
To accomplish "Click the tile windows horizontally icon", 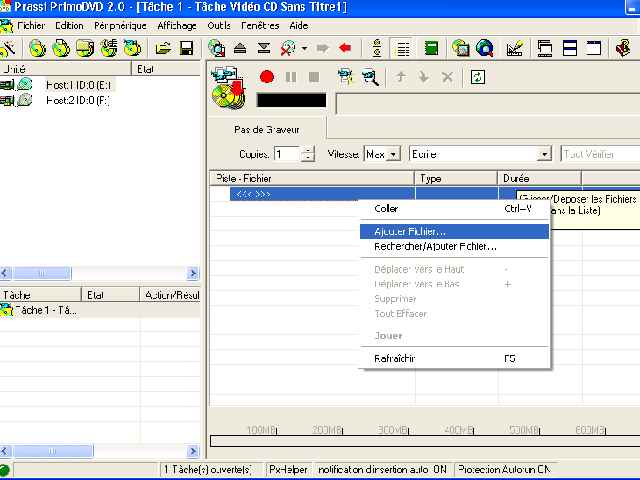I will click(x=570, y=49).
